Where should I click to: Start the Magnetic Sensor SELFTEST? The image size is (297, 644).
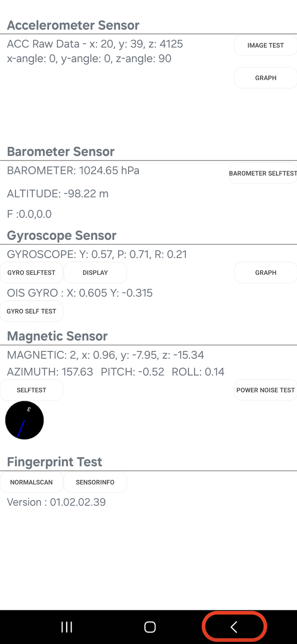pos(32,390)
